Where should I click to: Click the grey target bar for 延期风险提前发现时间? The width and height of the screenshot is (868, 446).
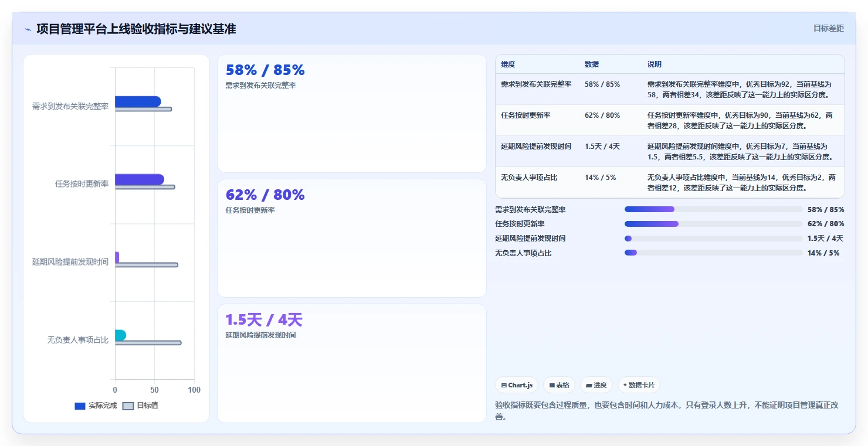(147, 265)
